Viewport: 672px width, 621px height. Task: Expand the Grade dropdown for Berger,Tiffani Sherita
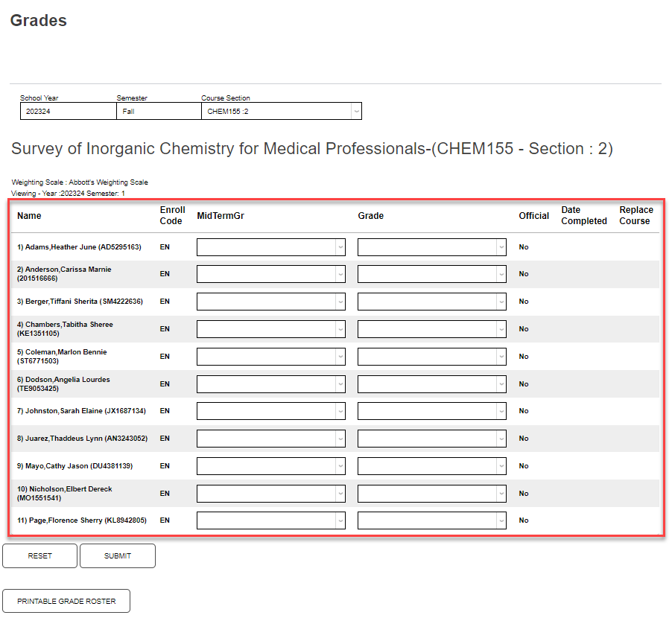431,301
